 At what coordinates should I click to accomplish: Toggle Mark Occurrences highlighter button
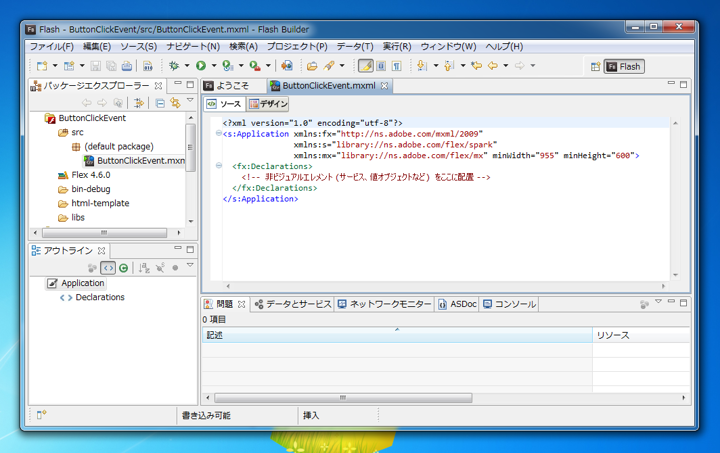click(x=365, y=66)
